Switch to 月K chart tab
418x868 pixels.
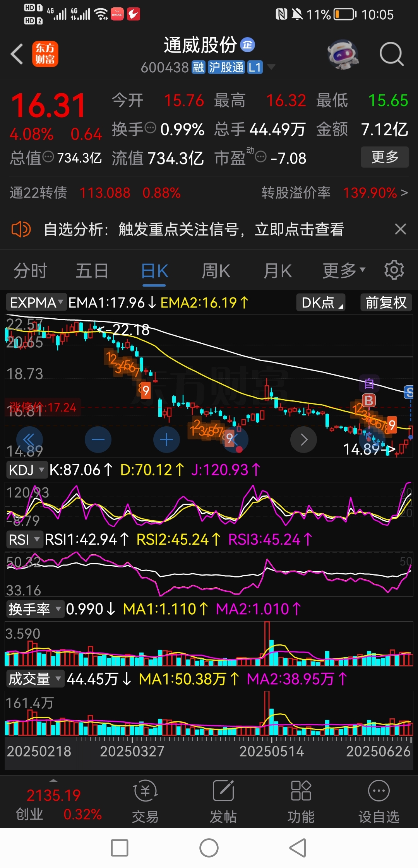pyautogui.click(x=278, y=271)
